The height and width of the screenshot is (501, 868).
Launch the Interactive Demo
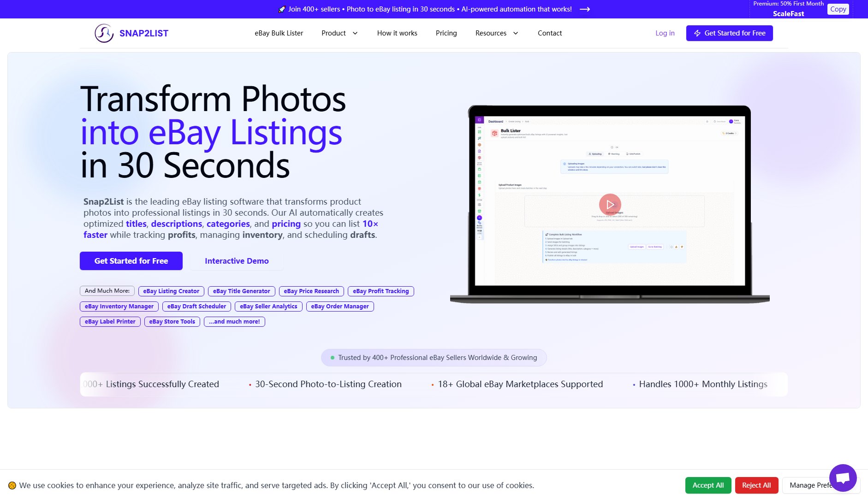237,261
